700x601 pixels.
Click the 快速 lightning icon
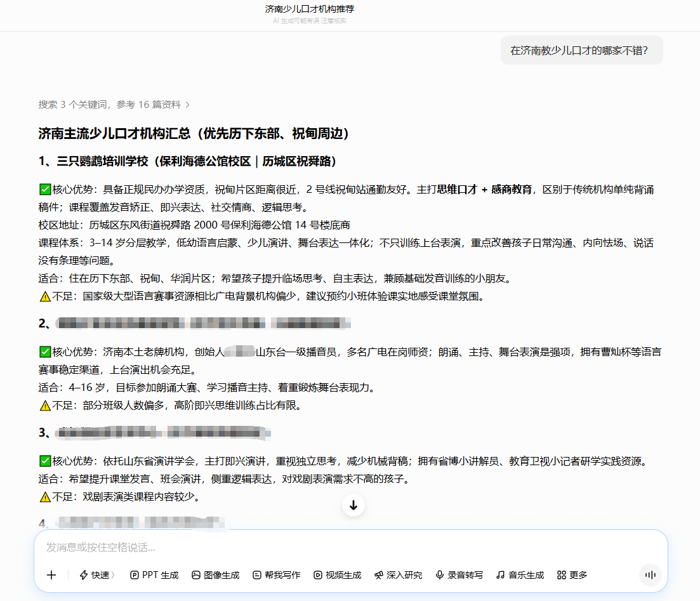(x=84, y=575)
